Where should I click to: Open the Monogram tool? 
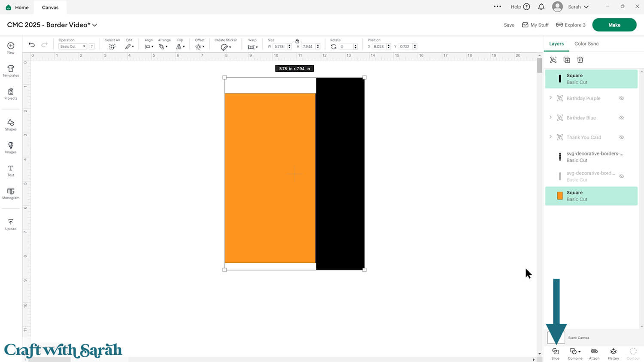click(11, 193)
